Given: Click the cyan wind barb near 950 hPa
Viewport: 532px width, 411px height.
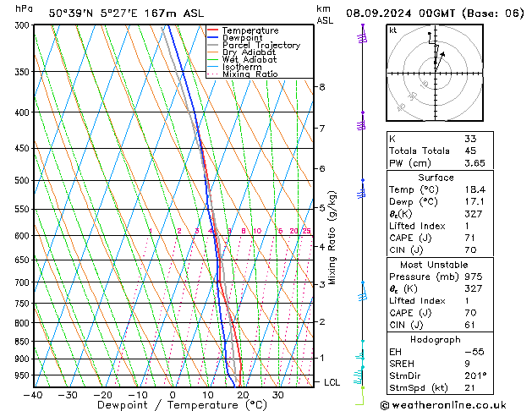Looking at the screenshot, I should (x=359, y=375).
